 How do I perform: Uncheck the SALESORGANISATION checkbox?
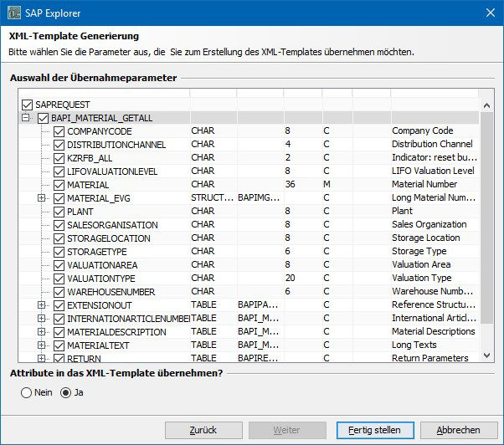[x=59, y=225]
